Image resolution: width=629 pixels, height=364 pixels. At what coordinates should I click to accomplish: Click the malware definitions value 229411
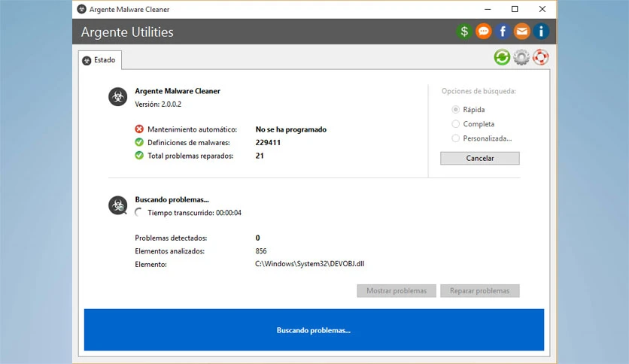[x=268, y=143]
